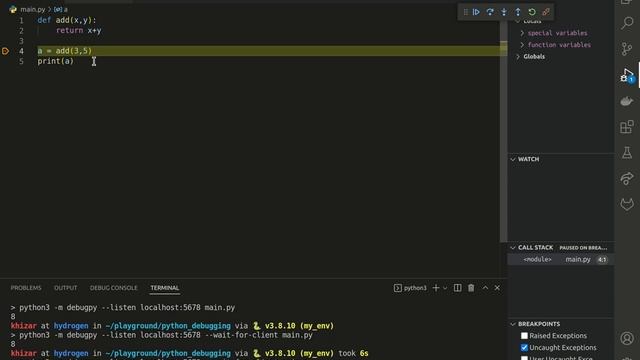Restart the debugging session
The height and width of the screenshot is (360, 640).
tap(532, 12)
